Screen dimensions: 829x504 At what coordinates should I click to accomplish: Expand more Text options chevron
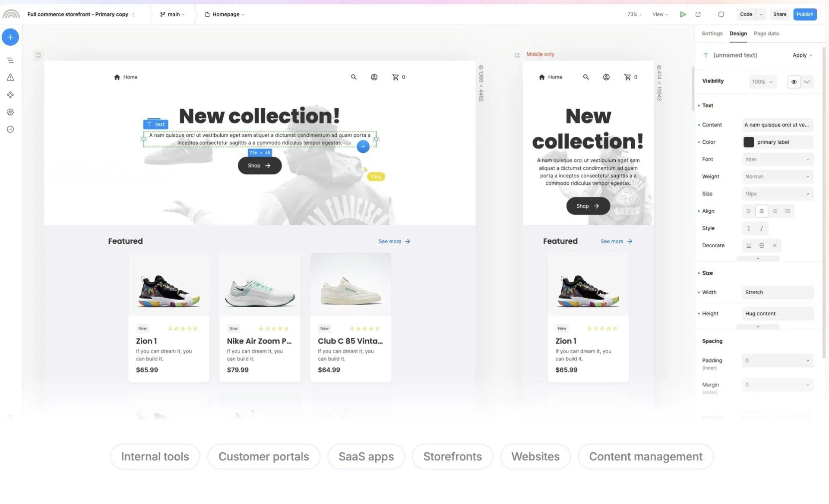coord(758,258)
